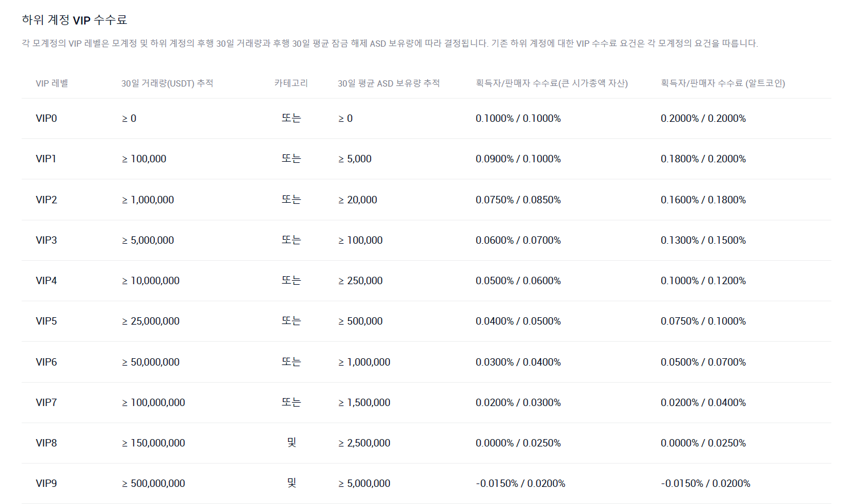Select the 30일 평균 ASD 보유량 추적 header
This screenshot has height=504, width=853.
click(x=389, y=83)
